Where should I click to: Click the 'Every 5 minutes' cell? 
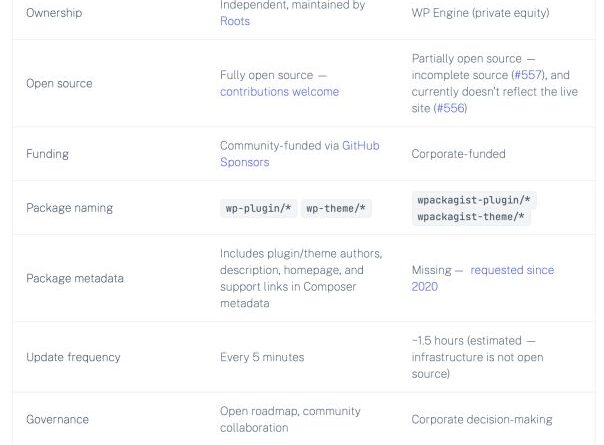262,357
